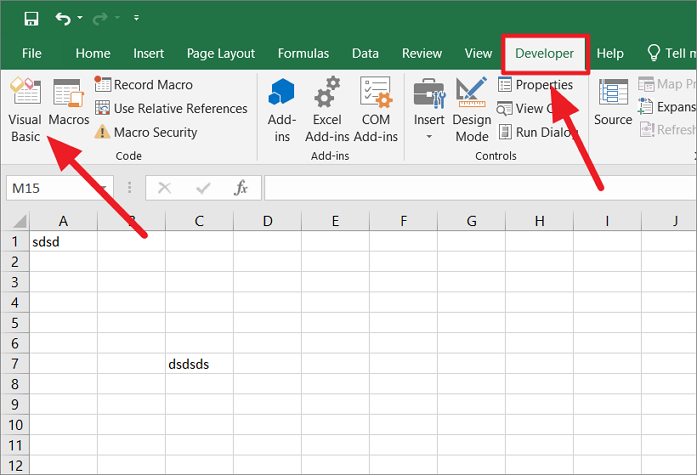697x475 pixels.
Task: Select the Developer tab
Action: 545,54
